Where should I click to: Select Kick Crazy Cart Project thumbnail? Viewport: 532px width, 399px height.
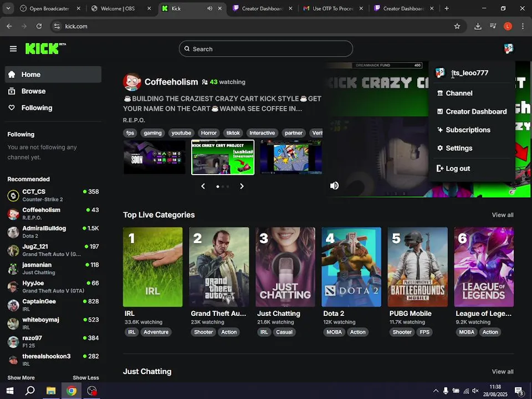click(223, 157)
